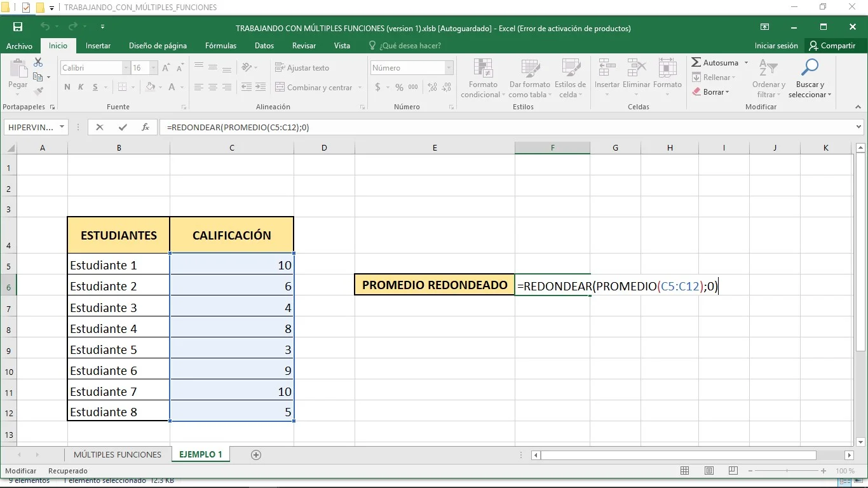Click the text orientation icon
The width and height of the screenshot is (868, 488).
[x=248, y=67]
